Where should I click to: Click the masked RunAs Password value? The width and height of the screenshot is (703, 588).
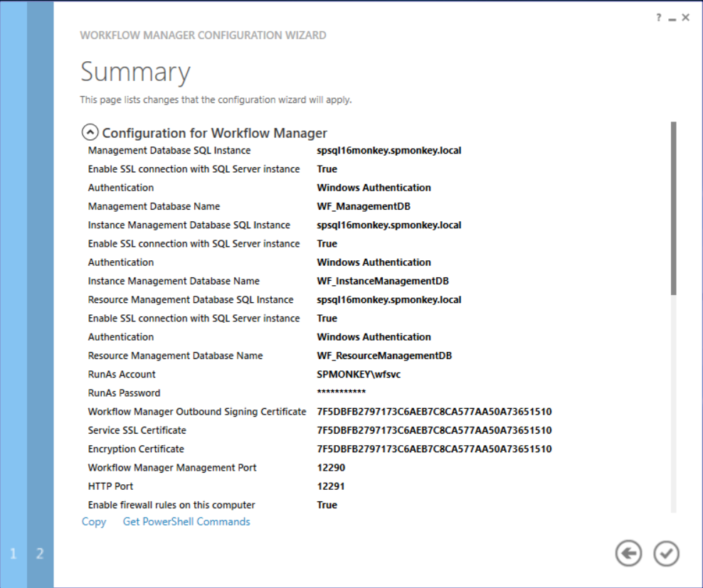[x=341, y=393]
